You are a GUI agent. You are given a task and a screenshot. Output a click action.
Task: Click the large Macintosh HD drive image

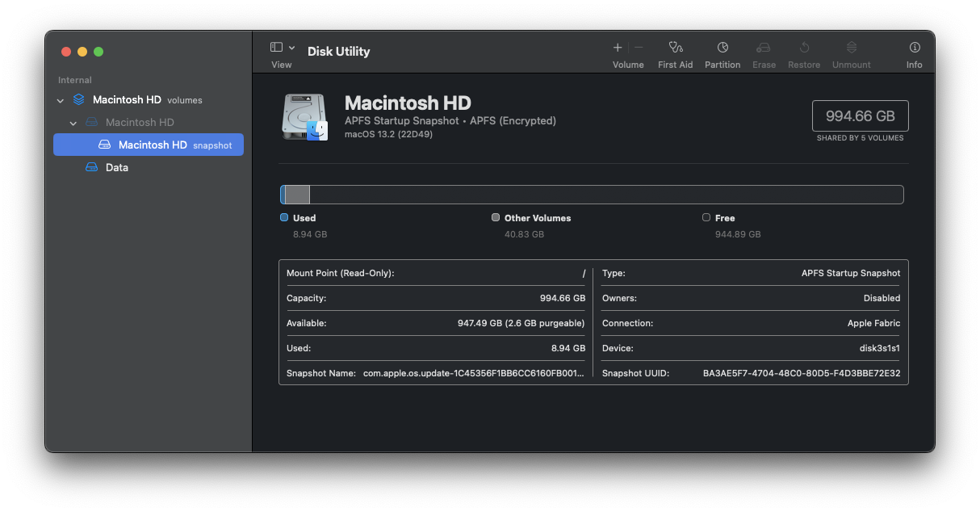coord(305,117)
